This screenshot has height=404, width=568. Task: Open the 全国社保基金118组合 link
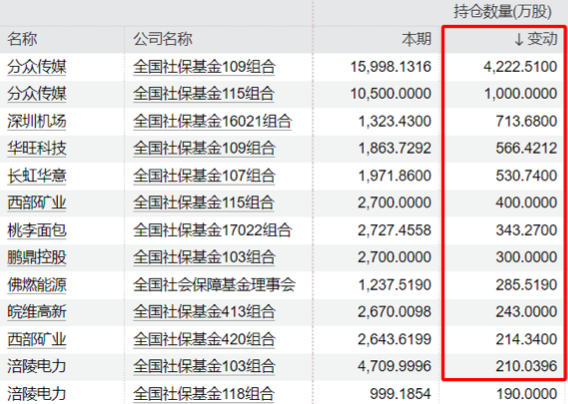point(204,393)
